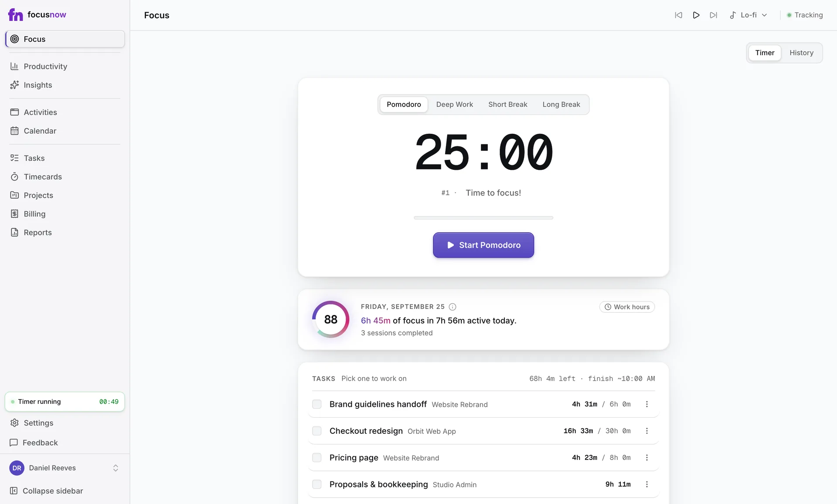Open the Lo-fi music dropdown
837x504 pixels.
tap(748, 15)
